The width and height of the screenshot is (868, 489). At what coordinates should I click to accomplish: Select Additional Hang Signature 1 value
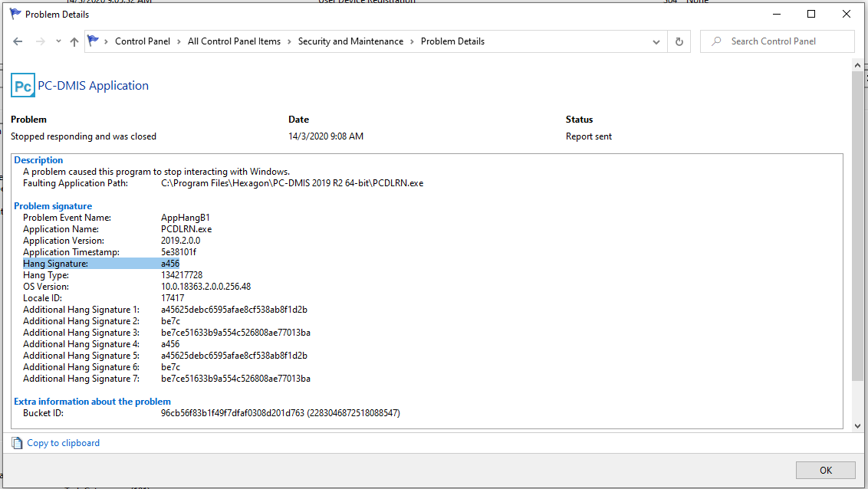point(234,310)
